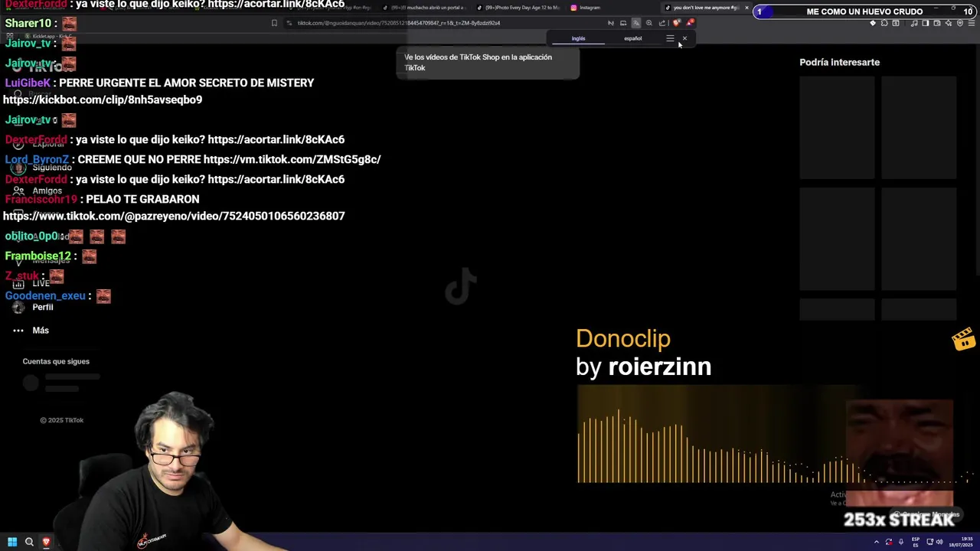Image resolution: width=980 pixels, height=551 pixels.
Task: Click the © 2025 TikTok footer text
Action: (61, 420)
